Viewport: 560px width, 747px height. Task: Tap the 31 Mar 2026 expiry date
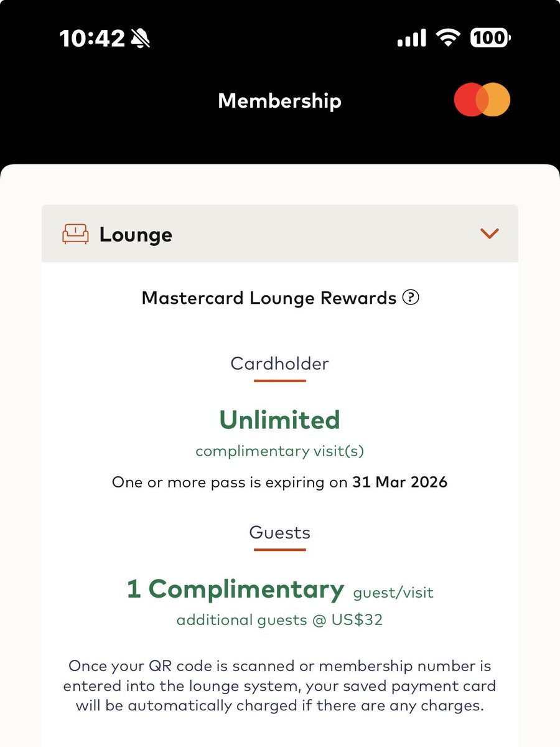tap(399, 482)
